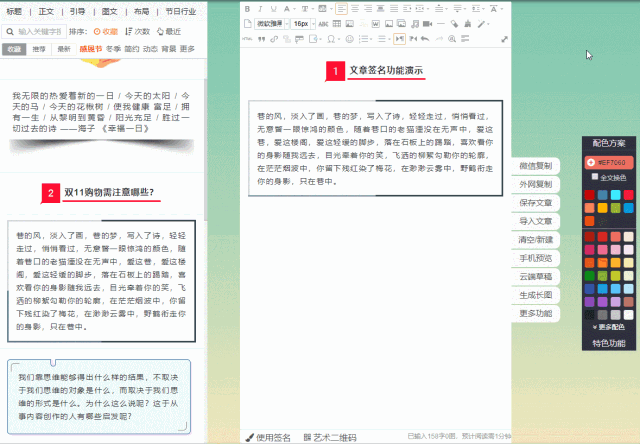Screen dimensions: 640x444
Task: Open the 引导 tab
Action: click(x=78, y=11)
